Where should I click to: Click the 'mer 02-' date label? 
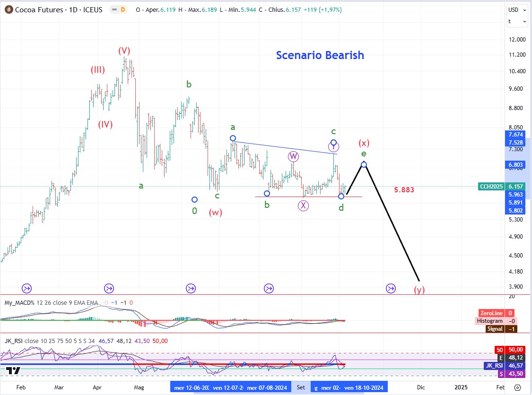(331, 387)
